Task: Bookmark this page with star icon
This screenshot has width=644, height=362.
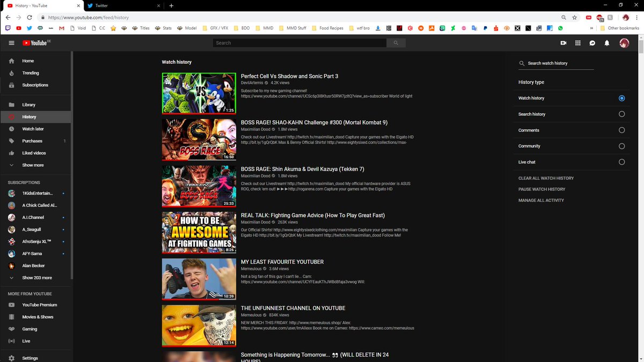Action: 574,17
